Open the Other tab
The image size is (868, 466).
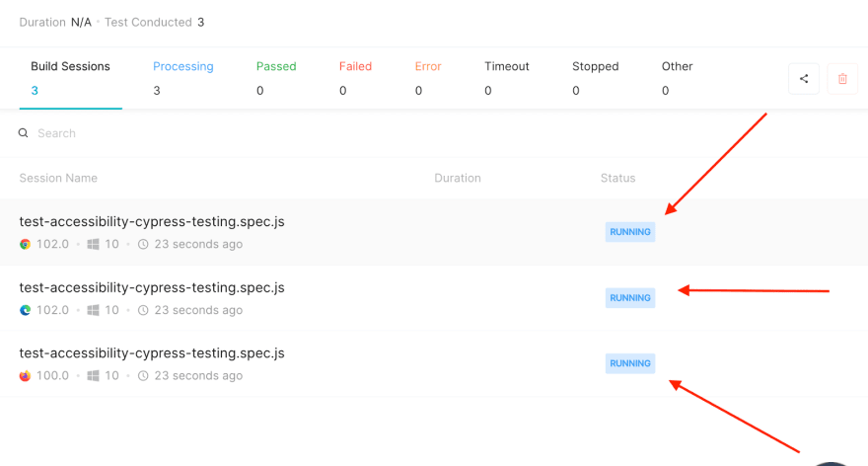(x=677, y=78)
